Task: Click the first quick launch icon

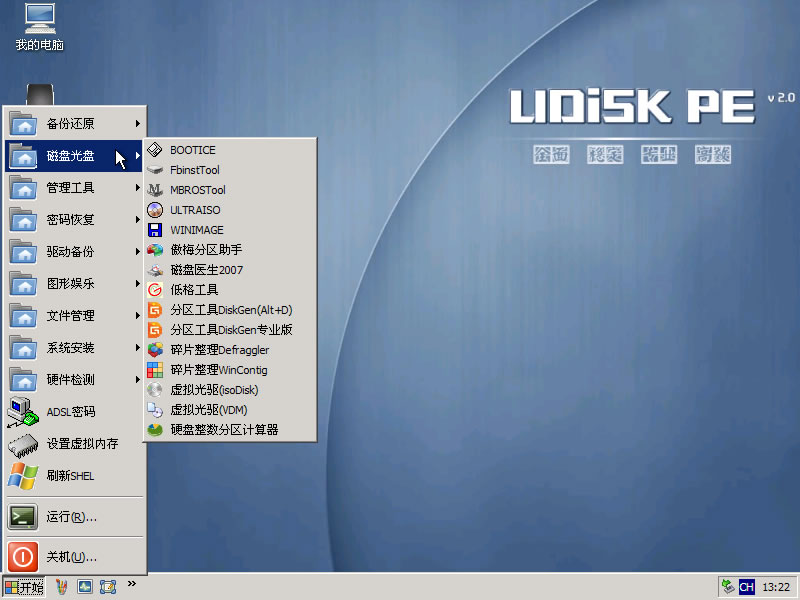Action: coord(62,587)
